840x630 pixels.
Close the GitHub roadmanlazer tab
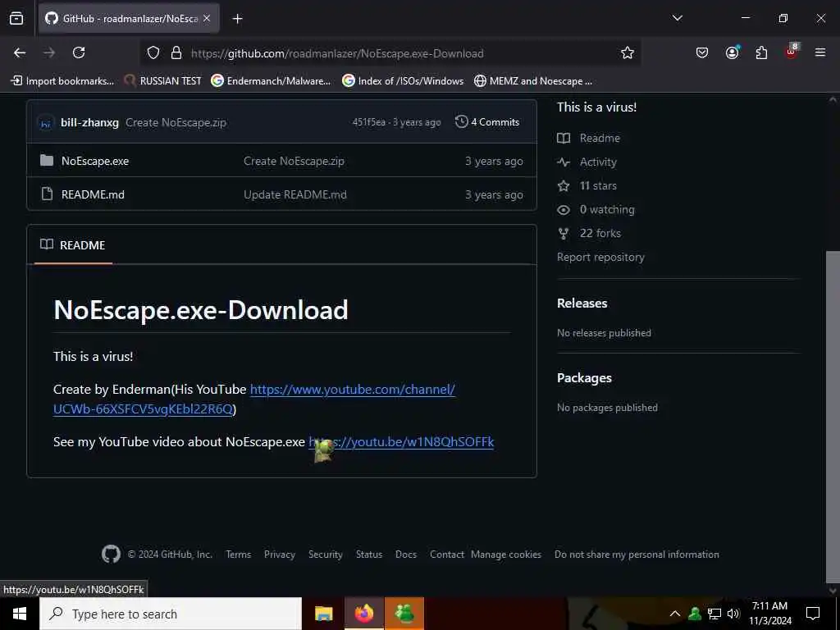[207, 18]
